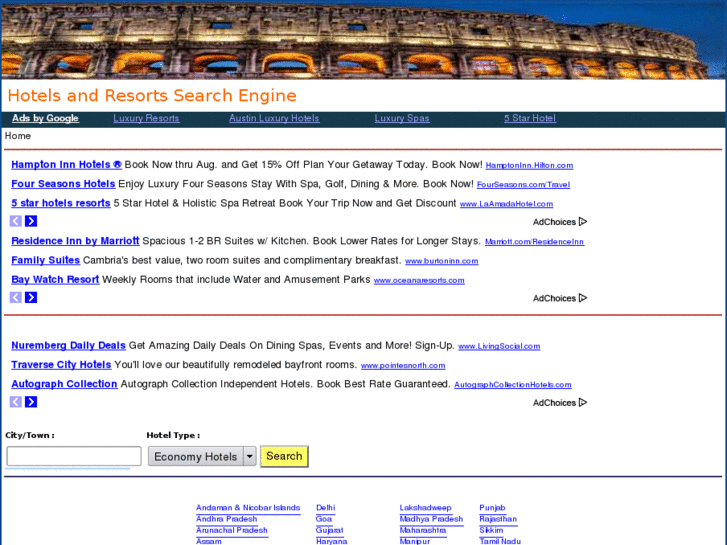Click the previous arrow in first ad block
Image resolution: width=727 pixels, height=545 pixels.
16,221
